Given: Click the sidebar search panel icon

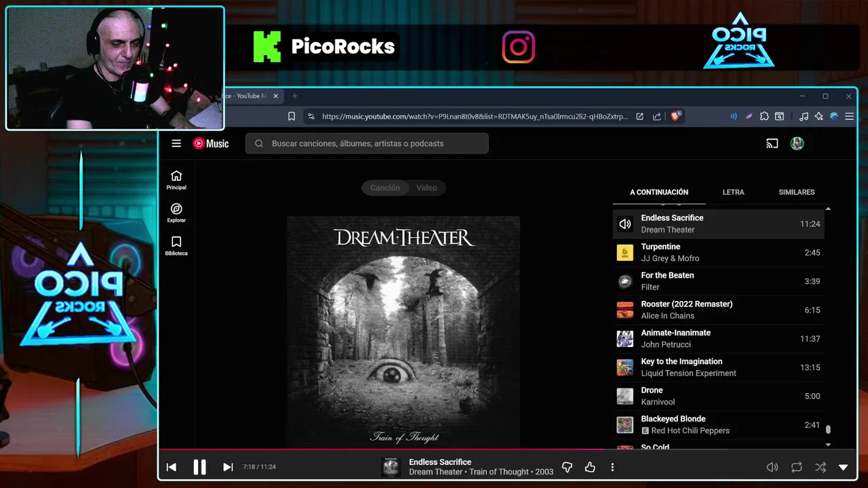Looking at the screenshot, I should (780, 117).
